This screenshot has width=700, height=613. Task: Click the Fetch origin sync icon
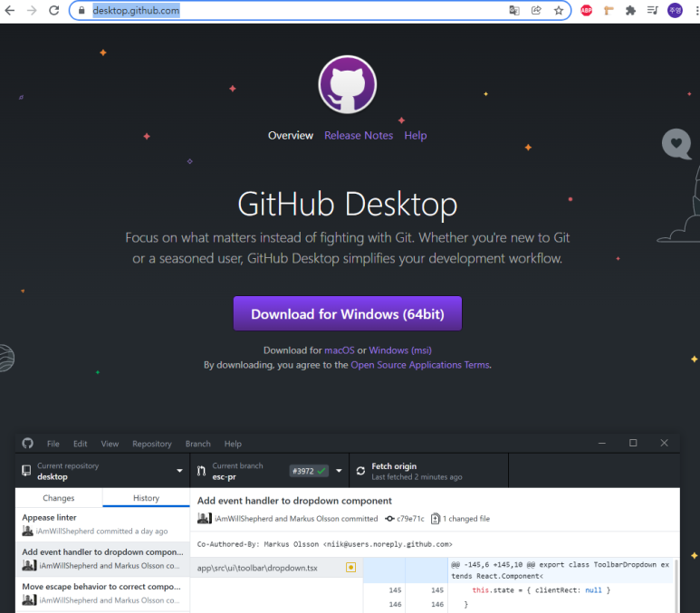[x=360, y=471]
